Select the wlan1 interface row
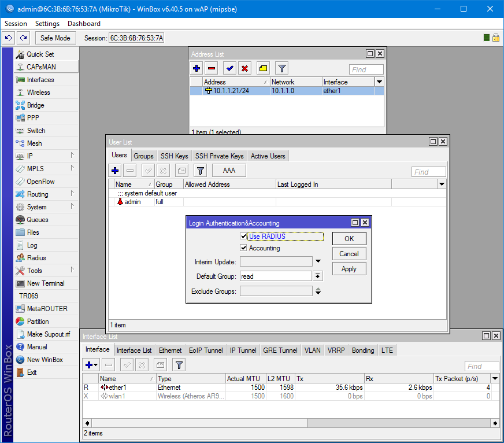The image size is (504, 443). [291, 396]
